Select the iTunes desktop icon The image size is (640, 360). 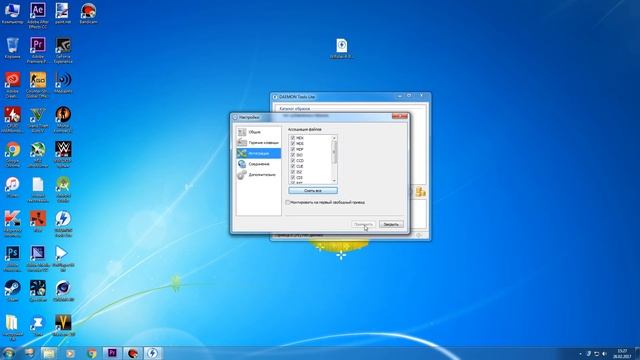[x=12, y=187]
